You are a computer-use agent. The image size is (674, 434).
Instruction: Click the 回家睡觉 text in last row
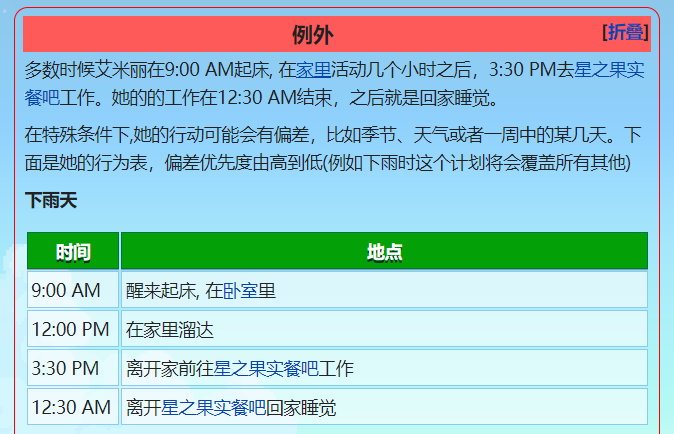pos(301,407)
